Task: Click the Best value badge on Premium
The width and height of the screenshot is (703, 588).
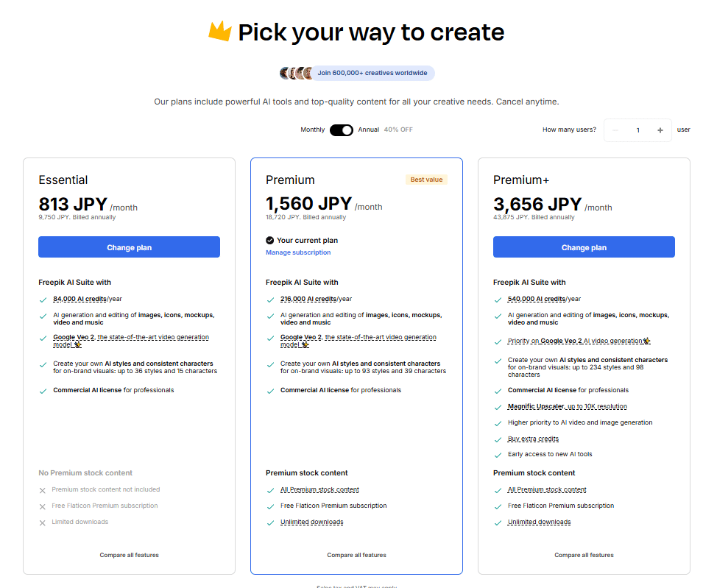Action: click(426, 179)
